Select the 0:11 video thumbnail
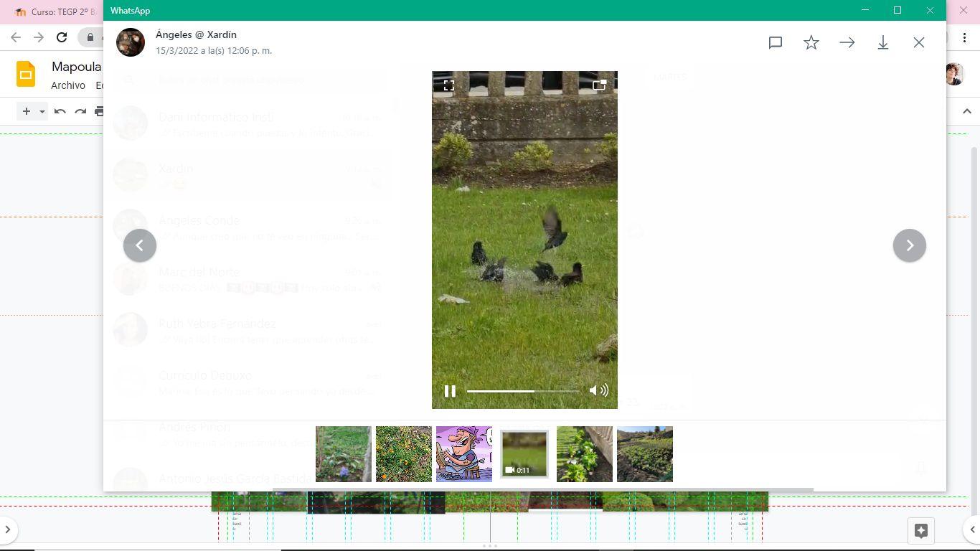980x551 pixels. tap(524, 454)
